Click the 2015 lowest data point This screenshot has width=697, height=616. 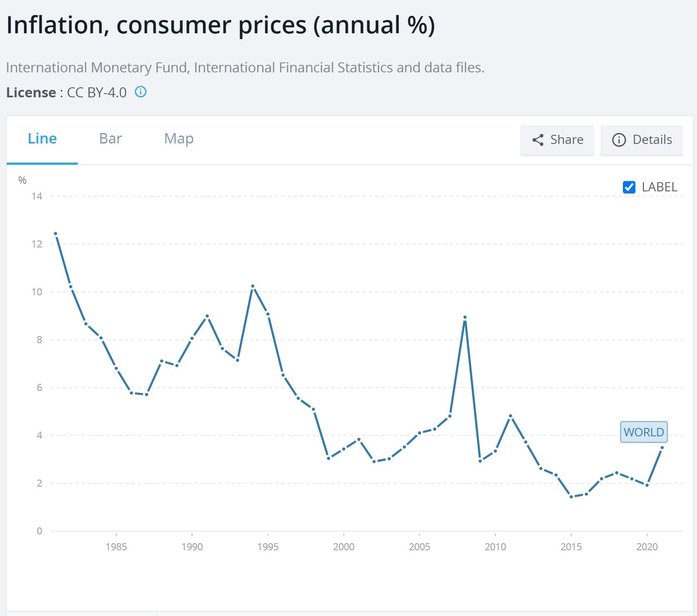(571, 497)
